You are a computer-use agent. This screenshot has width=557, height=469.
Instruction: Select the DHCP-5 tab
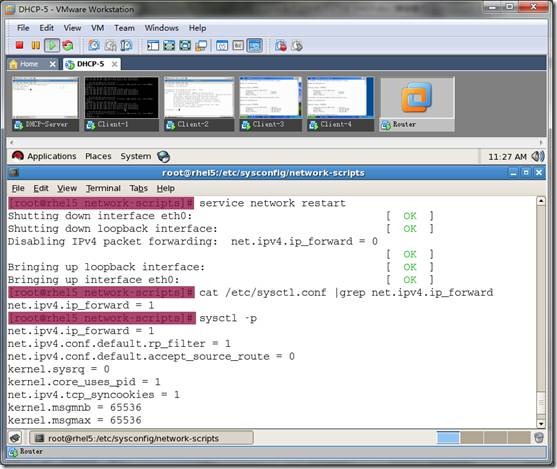point(90,64)
